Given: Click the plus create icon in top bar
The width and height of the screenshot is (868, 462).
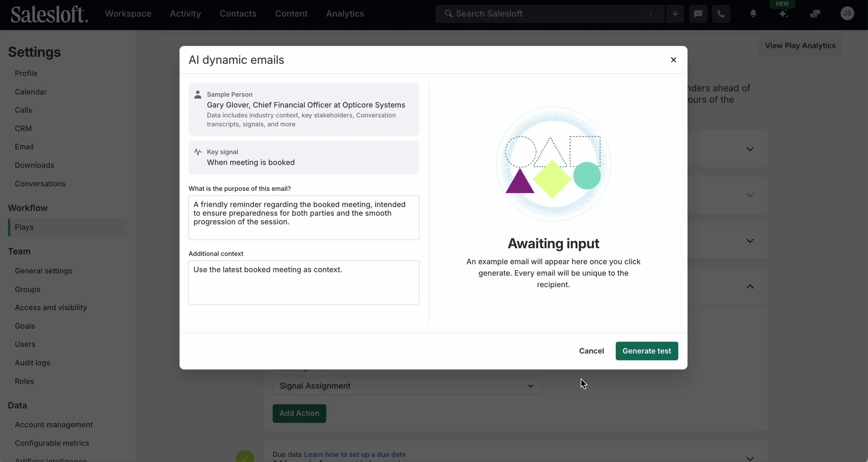Looking at the screenshot, I should (x=675, y=14).
